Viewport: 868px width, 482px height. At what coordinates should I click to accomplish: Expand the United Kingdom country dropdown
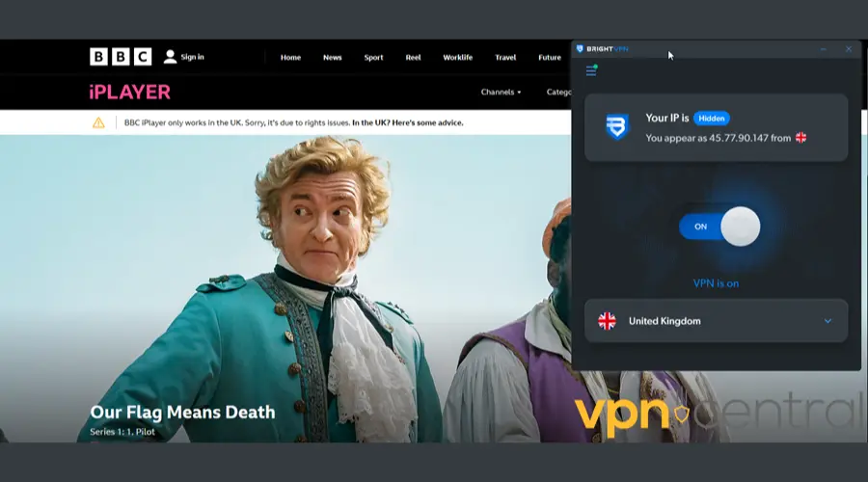(716, 321)
